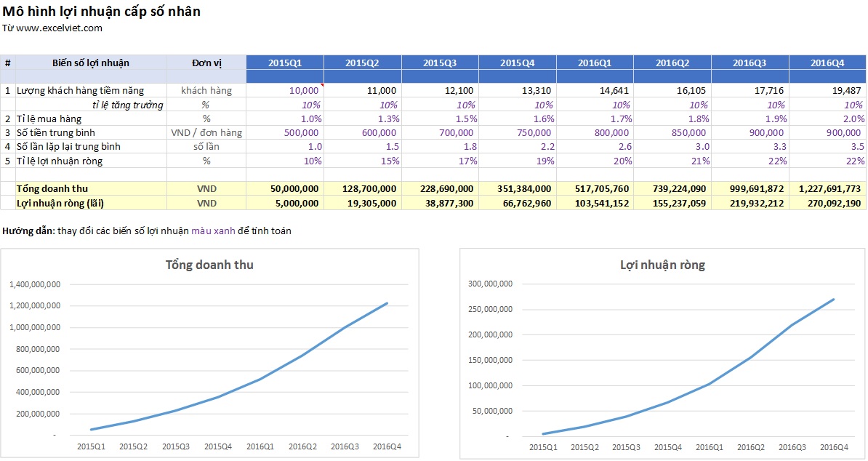Select the 2015Q2 column header

pyautogui.click(x=363, y=63)
